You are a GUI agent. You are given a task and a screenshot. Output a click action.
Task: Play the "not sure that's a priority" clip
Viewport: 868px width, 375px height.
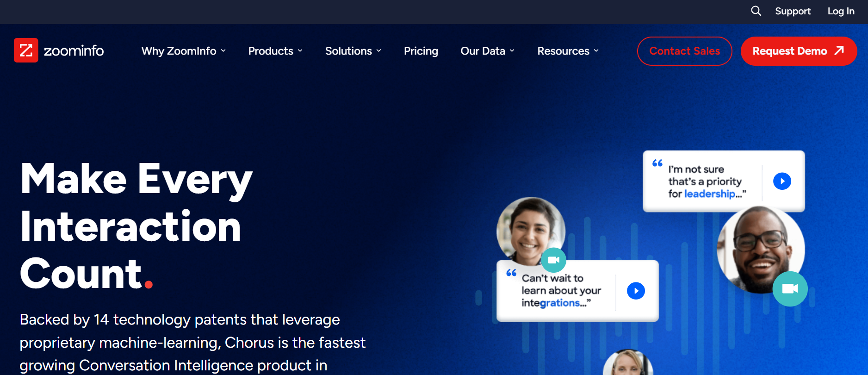click(x=782, y=181)
